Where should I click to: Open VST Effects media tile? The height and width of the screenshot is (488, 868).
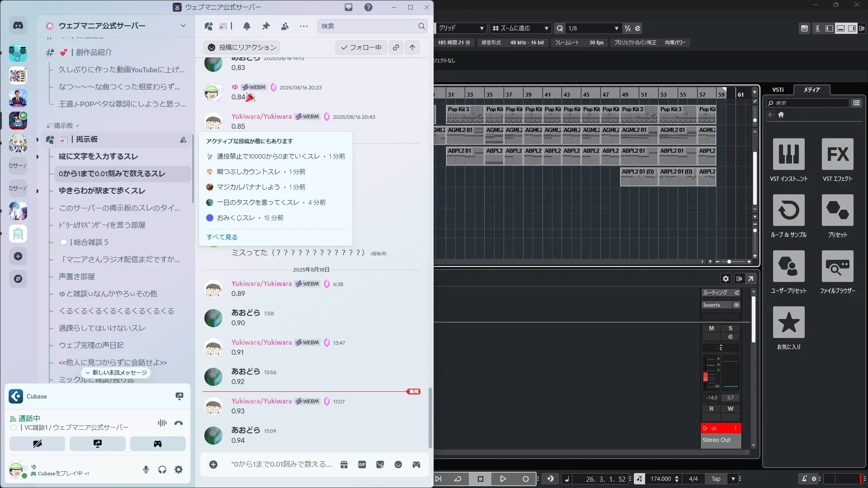pos(837,155)
